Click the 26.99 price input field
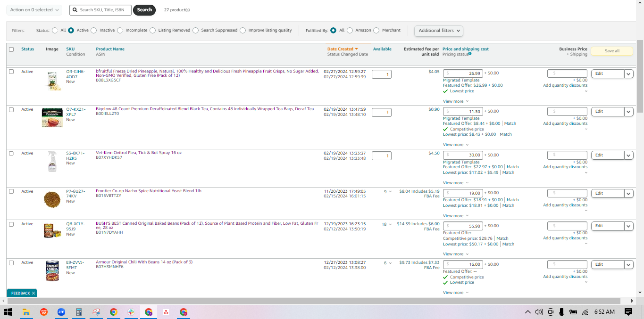644x319 pixels. [x=463, y=74]
